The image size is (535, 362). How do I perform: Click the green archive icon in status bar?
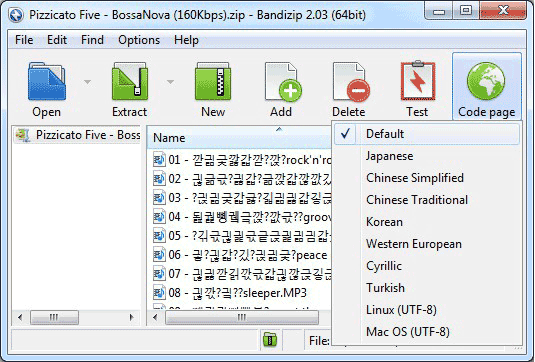(x=270, y=339)
